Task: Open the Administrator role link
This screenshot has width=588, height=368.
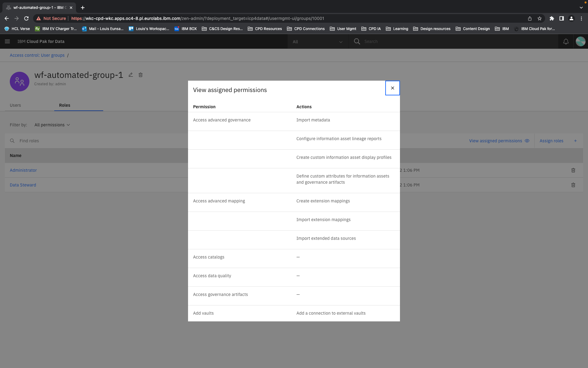Action: point(23,170)
